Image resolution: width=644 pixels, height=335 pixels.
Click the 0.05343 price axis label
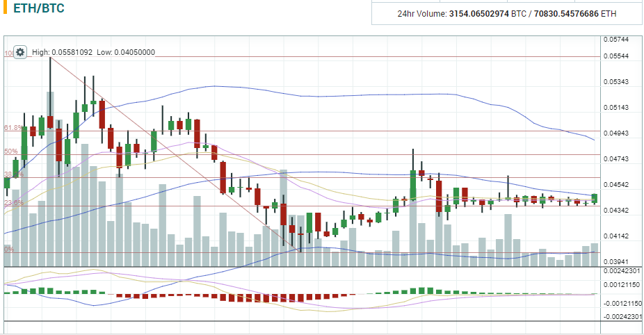pyautogui.click(x=615, y=82)
